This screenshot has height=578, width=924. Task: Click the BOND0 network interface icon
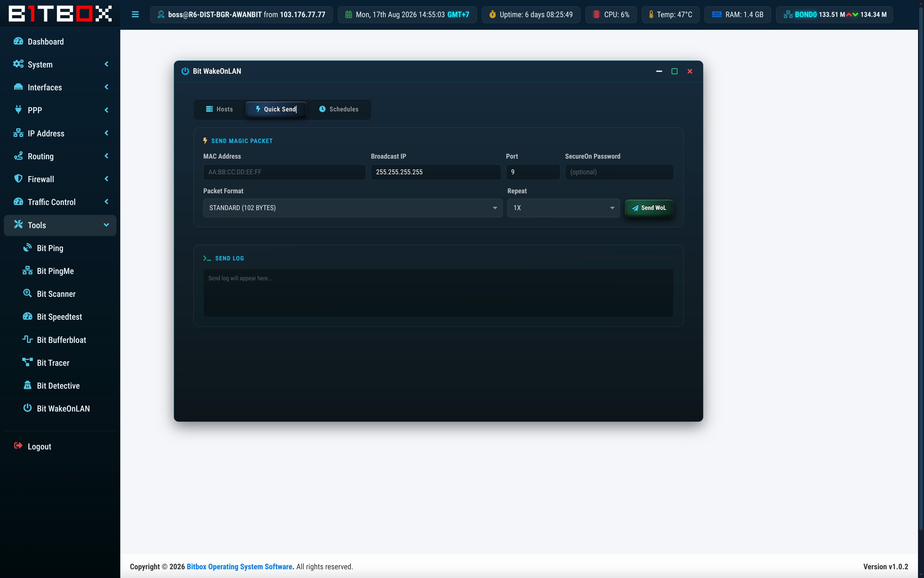[x=788, y=14]
